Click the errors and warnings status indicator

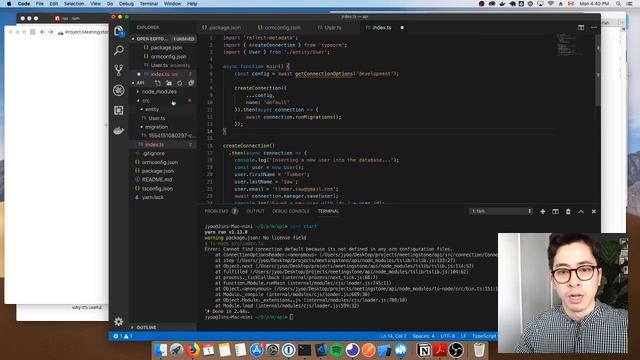pos(123,336)
